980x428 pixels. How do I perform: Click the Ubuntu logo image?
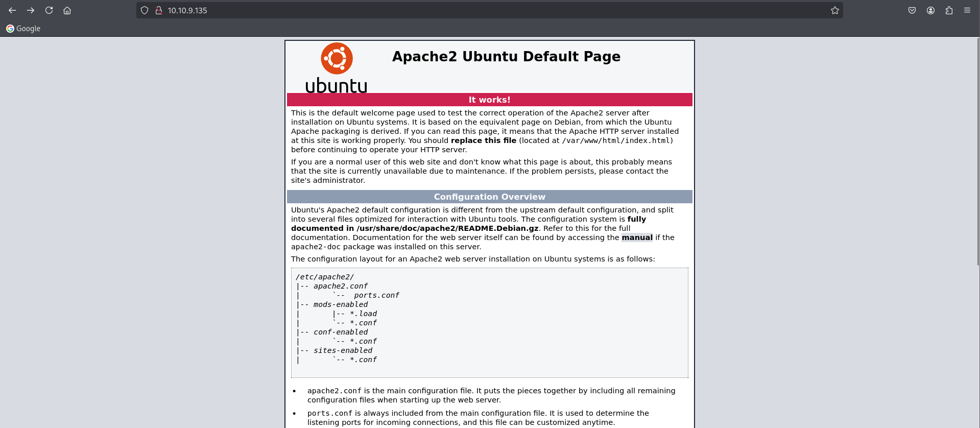[337, 68]
